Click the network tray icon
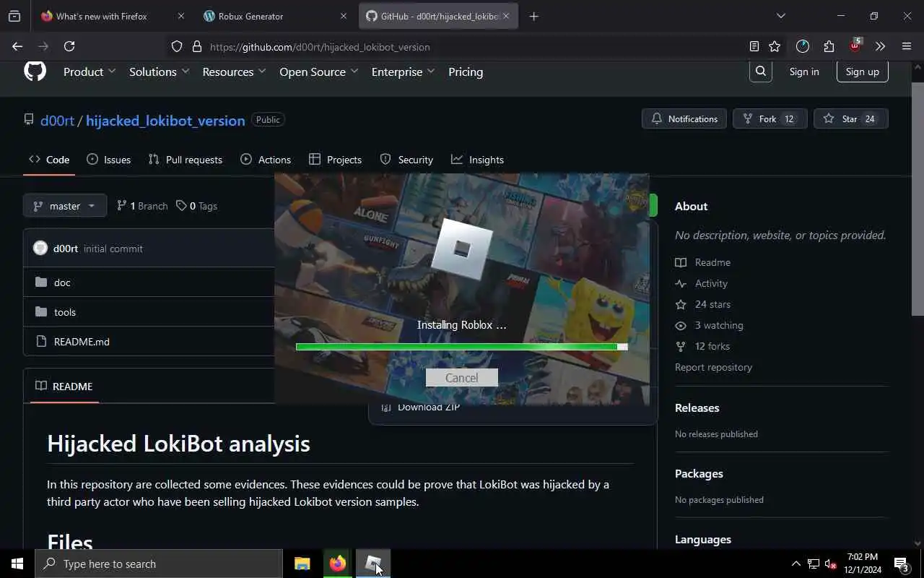 [814, 564]
